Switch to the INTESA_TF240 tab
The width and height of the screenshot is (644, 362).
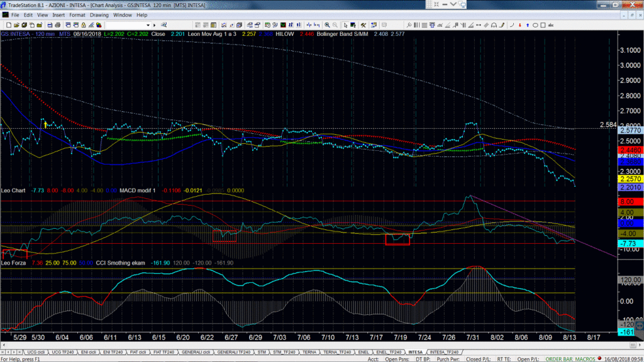[444, 352]
